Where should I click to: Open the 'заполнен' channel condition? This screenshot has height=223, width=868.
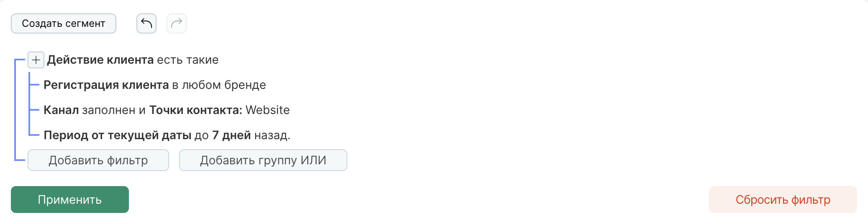[x=109, y=110]
